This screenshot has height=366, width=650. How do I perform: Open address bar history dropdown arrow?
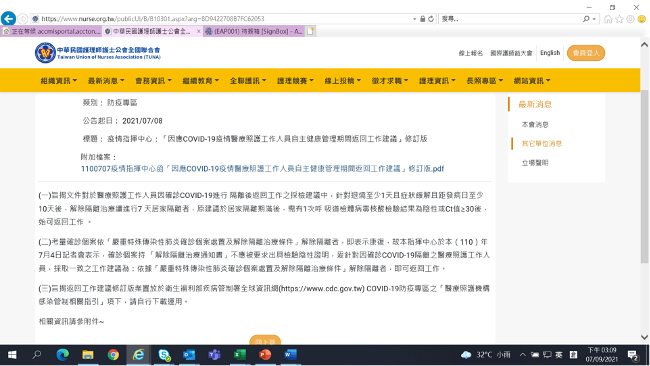(415, 19)
